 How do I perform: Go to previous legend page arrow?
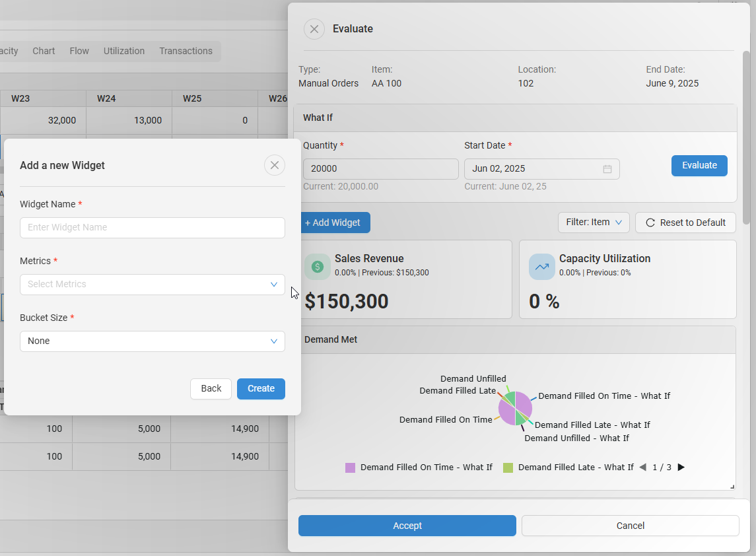click(642, 468)
